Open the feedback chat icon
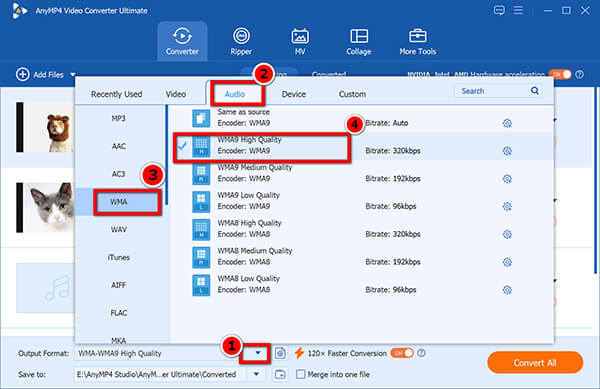Image resolution: width=600 pixels, height=389 pixels. 499,10
